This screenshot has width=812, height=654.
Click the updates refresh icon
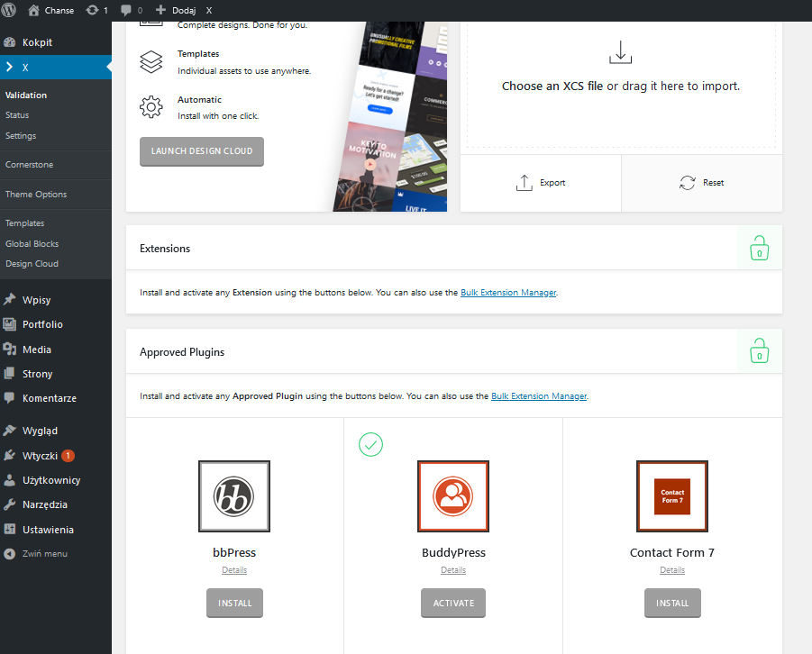coord(92,10)
